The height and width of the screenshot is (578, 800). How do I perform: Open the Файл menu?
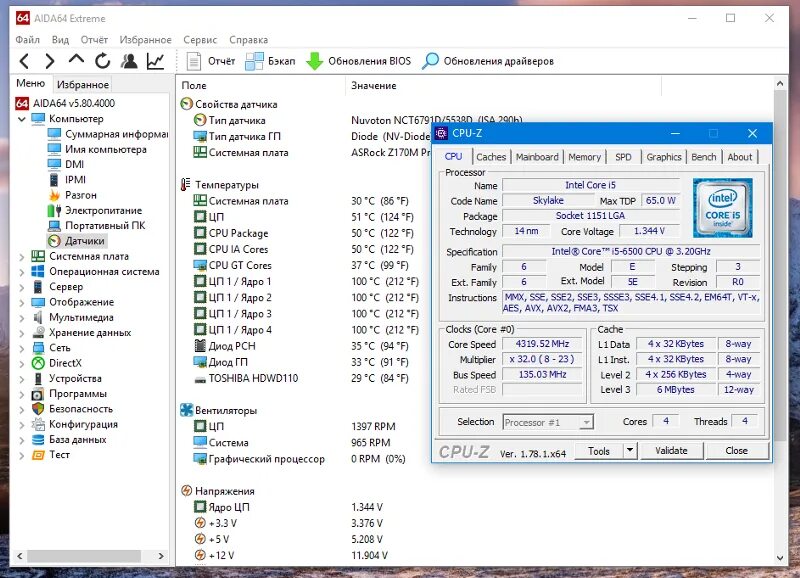pyautogui.click(x=28, y=40)
